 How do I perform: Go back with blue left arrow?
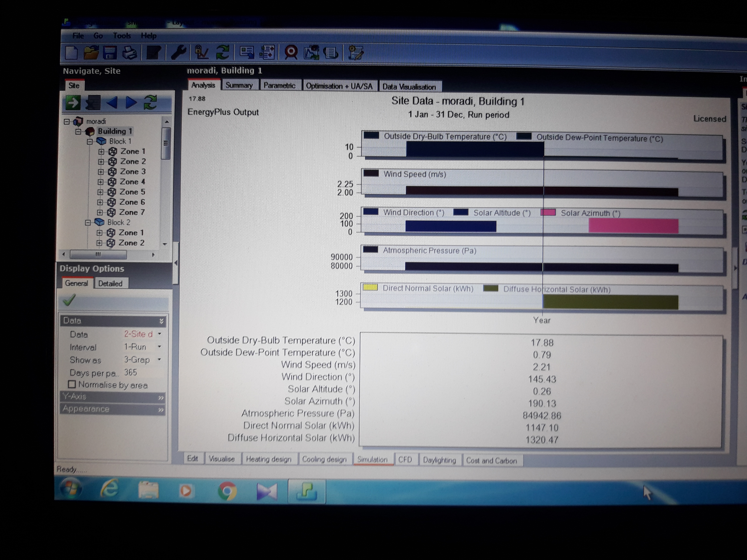[x=112, y=102]
